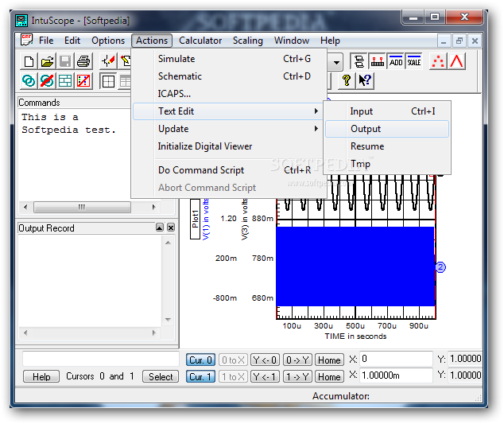Open the Help menu
This screenshot has height=424, width=504.
[330, 41]
